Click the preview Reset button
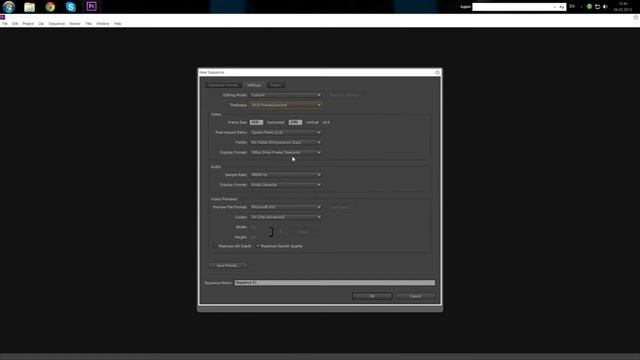This screenshot has width=640, height=360. (303, 232)
